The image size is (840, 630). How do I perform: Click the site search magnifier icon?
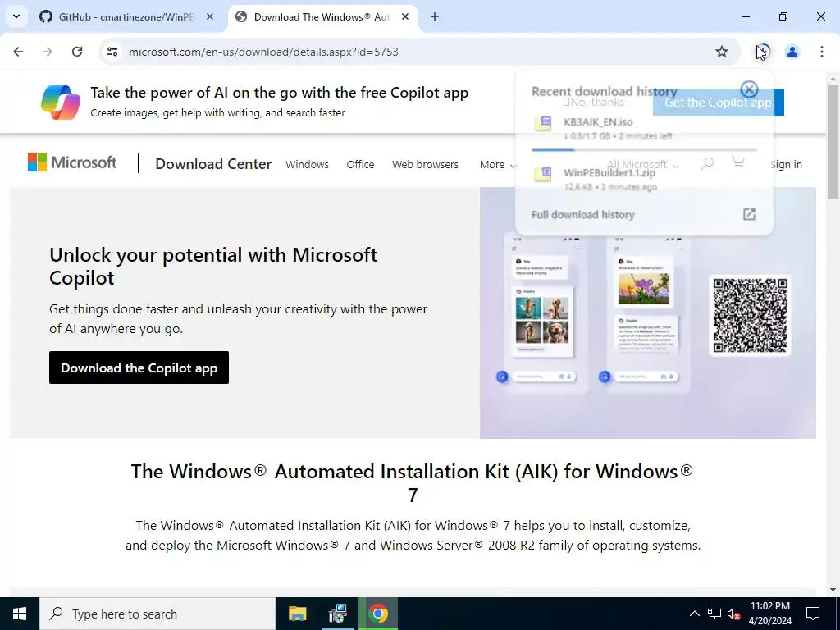click(707, 163)
